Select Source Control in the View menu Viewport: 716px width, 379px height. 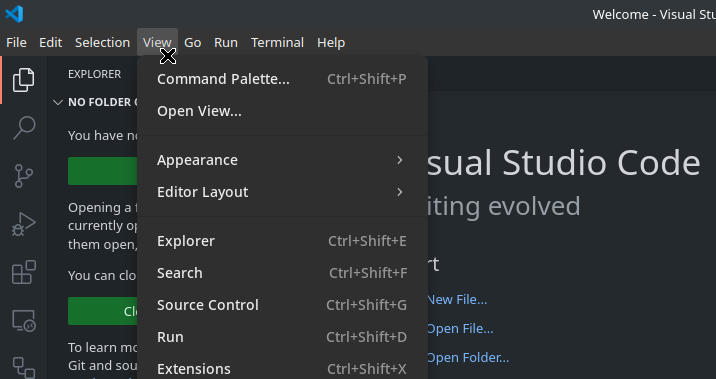coord(282,305)
